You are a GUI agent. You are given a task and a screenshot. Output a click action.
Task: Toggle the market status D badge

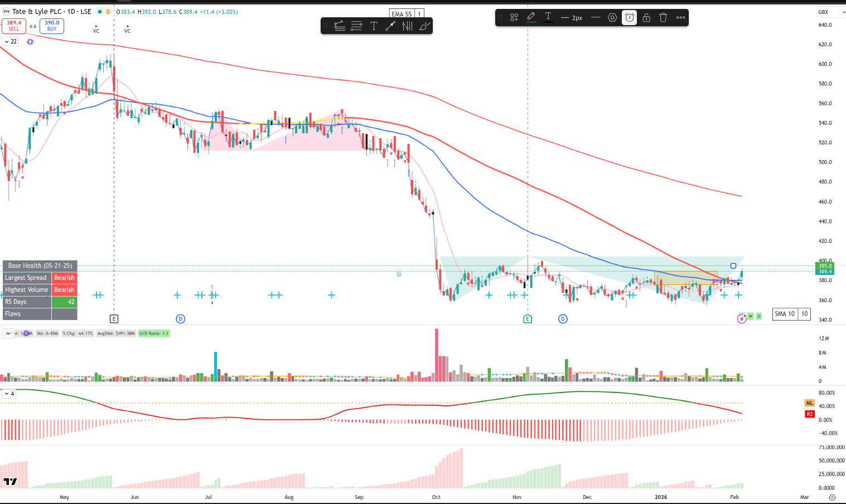click(108, 12)
